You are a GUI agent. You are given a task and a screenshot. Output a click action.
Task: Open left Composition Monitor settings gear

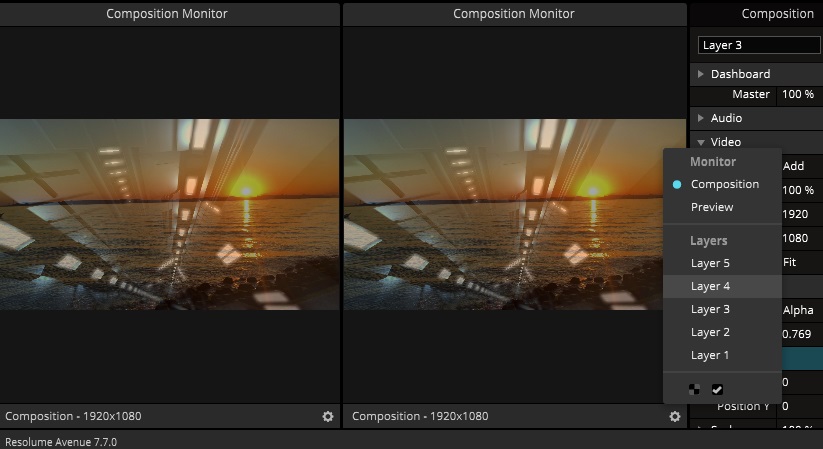pos(328,416)
